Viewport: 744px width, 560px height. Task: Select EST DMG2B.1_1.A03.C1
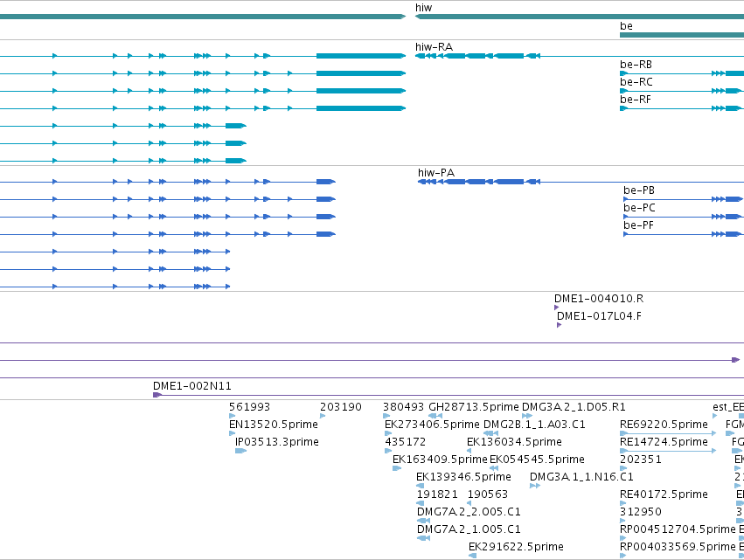click(534, 425)
